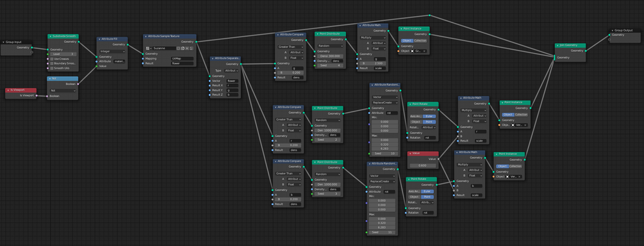Click fake user shield icon beside Suzanne

pos(178,48)
